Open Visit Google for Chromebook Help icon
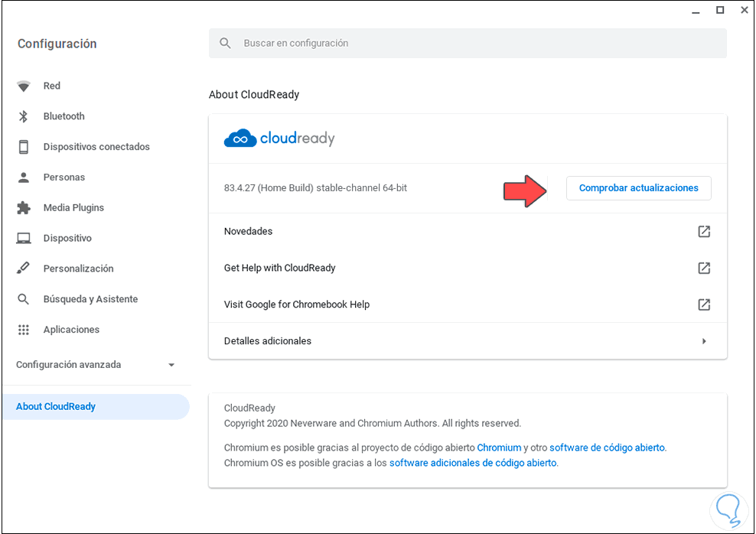 click(704, 304)
